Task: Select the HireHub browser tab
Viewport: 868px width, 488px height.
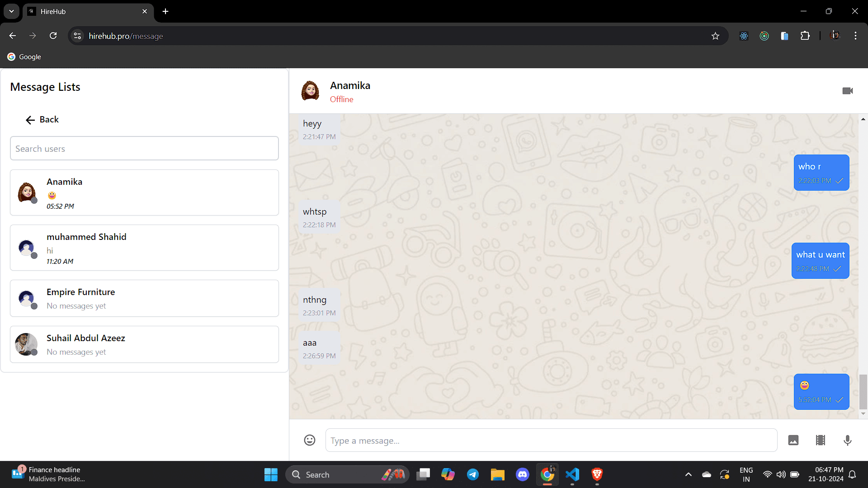Action: pos(88,11)
